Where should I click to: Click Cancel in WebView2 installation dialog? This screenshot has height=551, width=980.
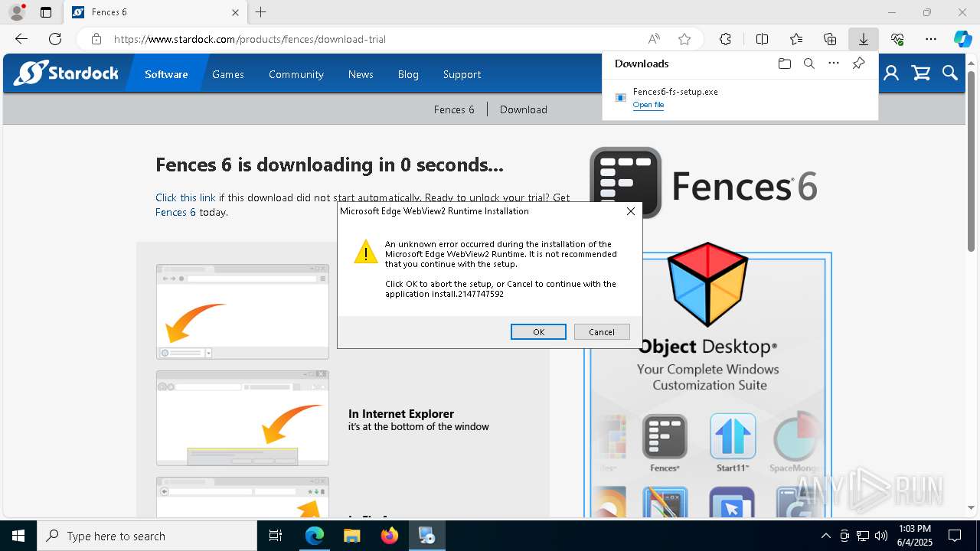click(602, 331)
